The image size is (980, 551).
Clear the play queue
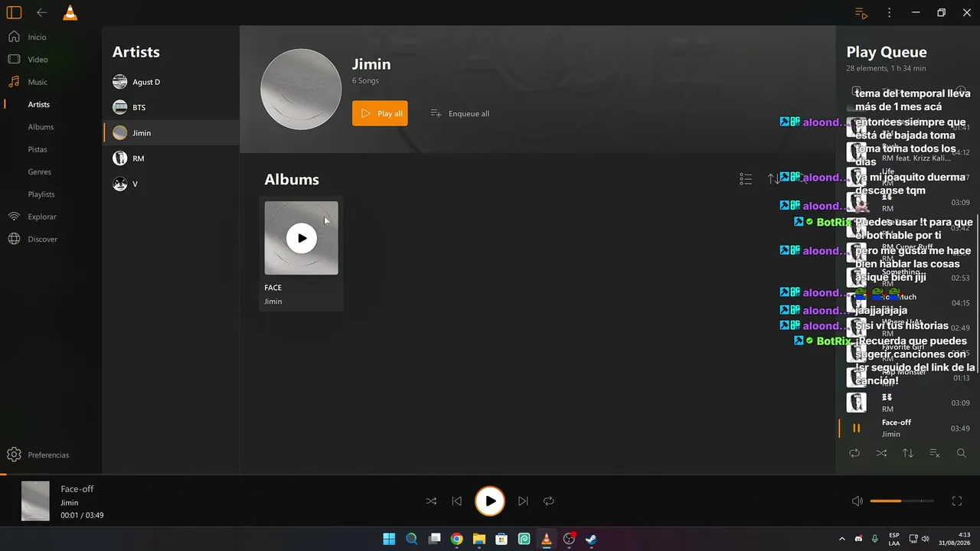click(935, 453)
